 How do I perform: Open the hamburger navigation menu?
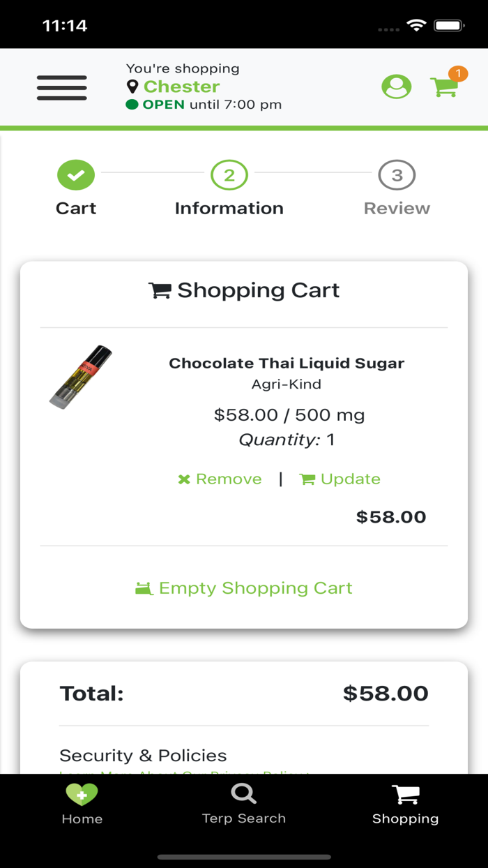coord(62,88)
